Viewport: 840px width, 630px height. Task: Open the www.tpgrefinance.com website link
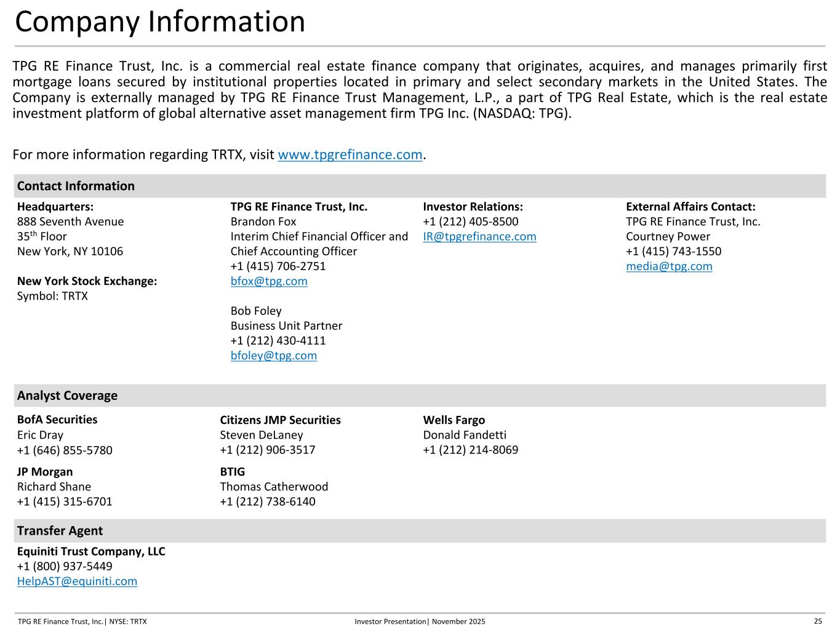tap(350, 154)
